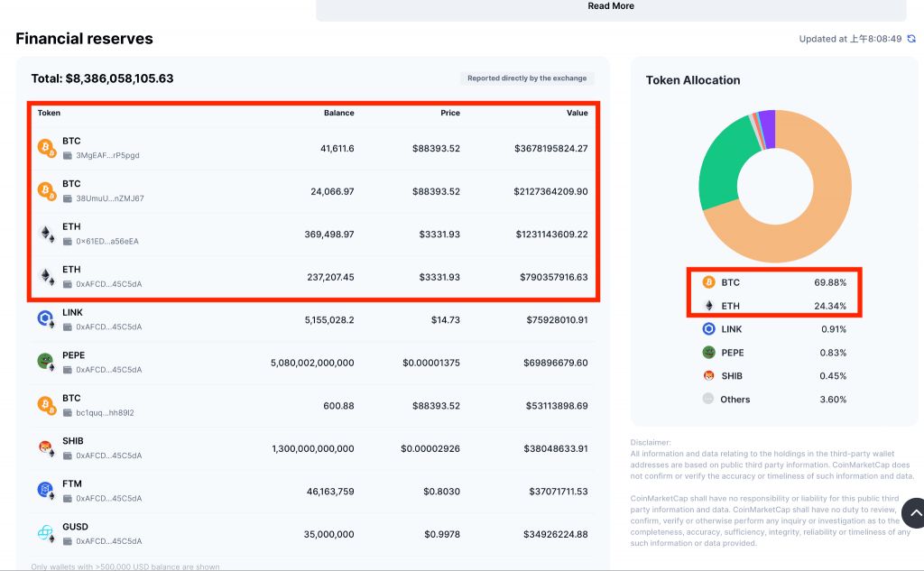Click 'Reported directly by the exchange' badge

pyautogui.click(x=527, y=78)
